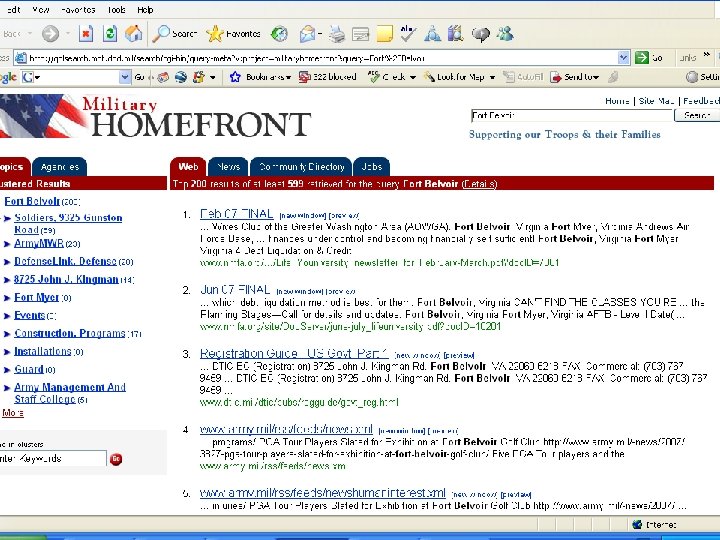
Task: Print the page with printer icon
Action: 337,34
